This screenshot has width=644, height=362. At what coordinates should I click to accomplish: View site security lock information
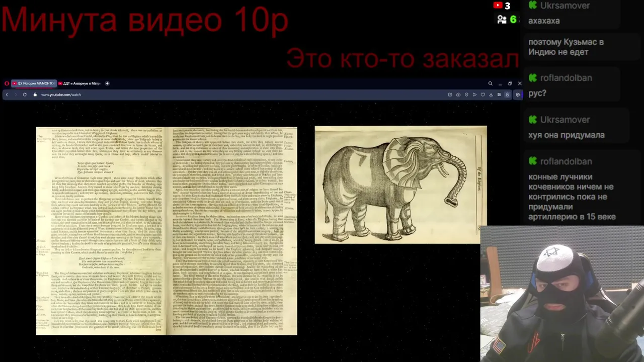(35, 95)
